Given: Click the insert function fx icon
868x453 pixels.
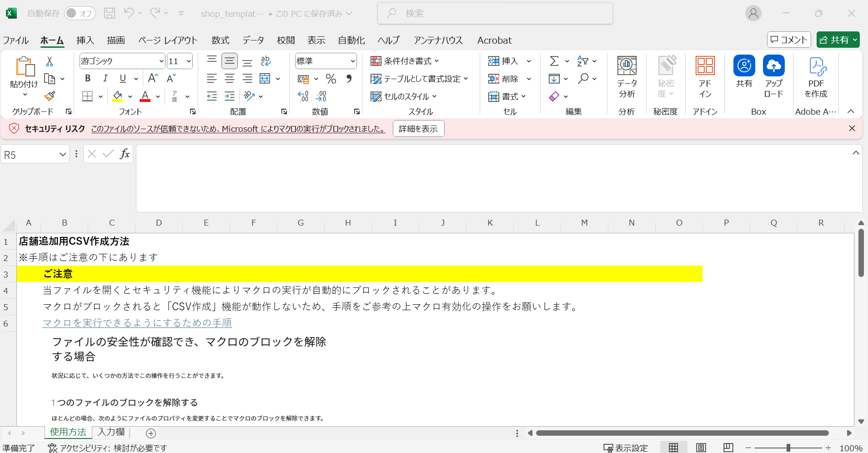Looking at the screenshot, I should pos(125,154).
